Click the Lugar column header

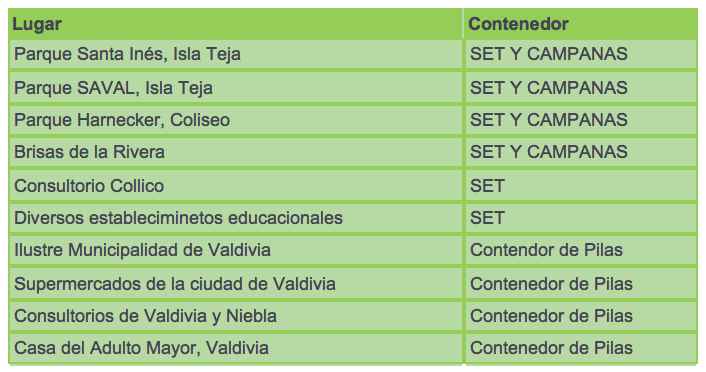235,24
